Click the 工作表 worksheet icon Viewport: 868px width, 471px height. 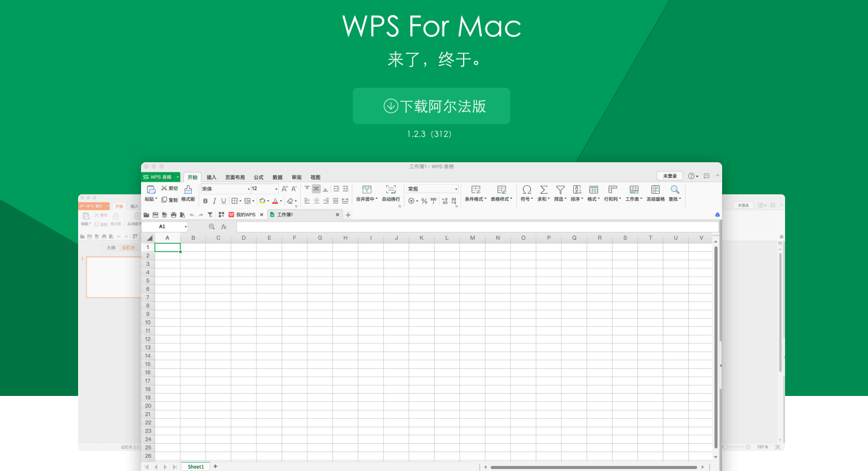[634, 189]
